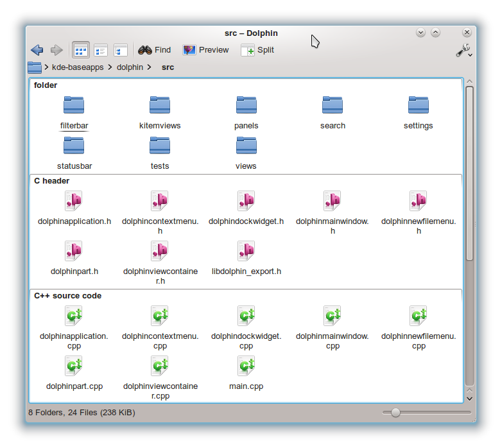The image size is (502, 448).
Task: Navigate to kde-baseapps in breadcrumb
Action: pos(78,67)
